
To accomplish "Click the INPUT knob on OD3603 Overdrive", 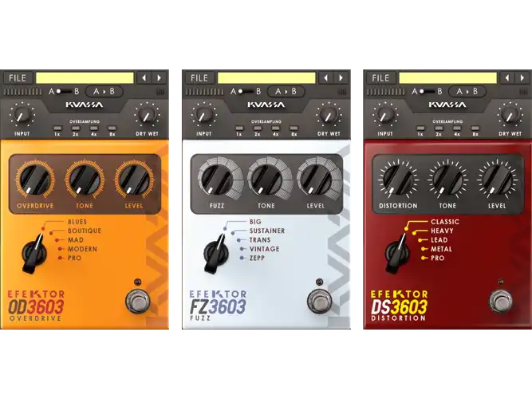I will click(x=22, y=115).
